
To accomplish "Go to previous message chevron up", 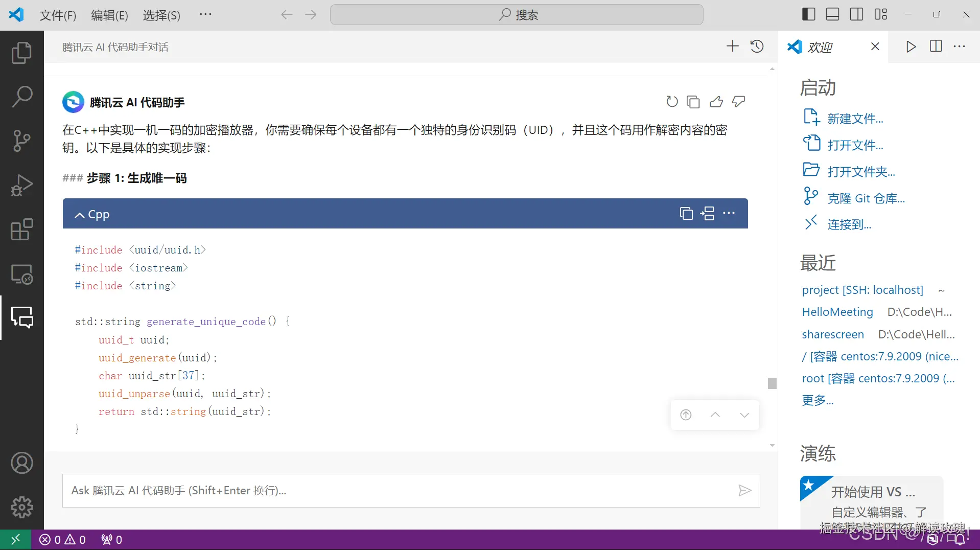I will 715,415.
